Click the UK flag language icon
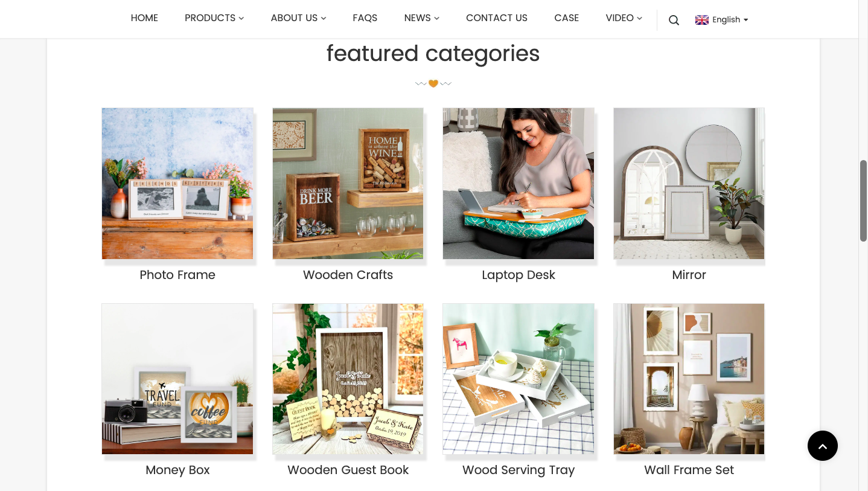The height and width of the screenshot is (491, 868). [x=702, y=20]
